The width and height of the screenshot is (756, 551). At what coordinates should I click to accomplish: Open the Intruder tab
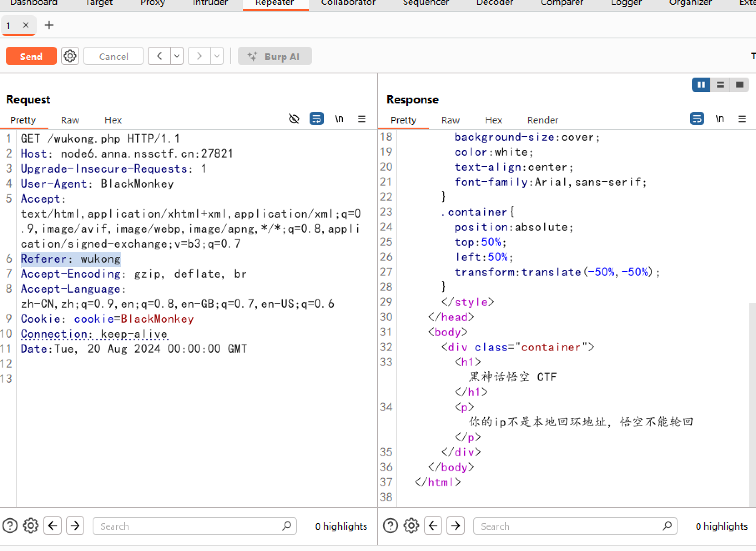click(x=210, y=3)
